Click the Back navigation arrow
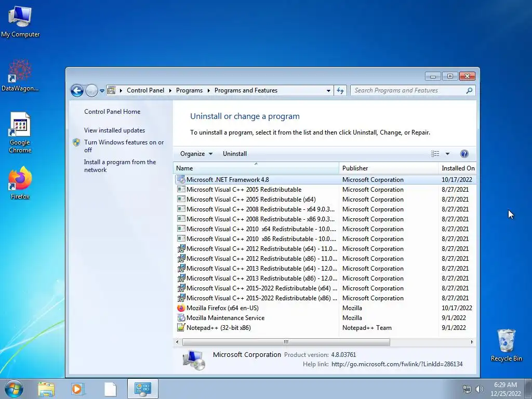 click(77, 90)
